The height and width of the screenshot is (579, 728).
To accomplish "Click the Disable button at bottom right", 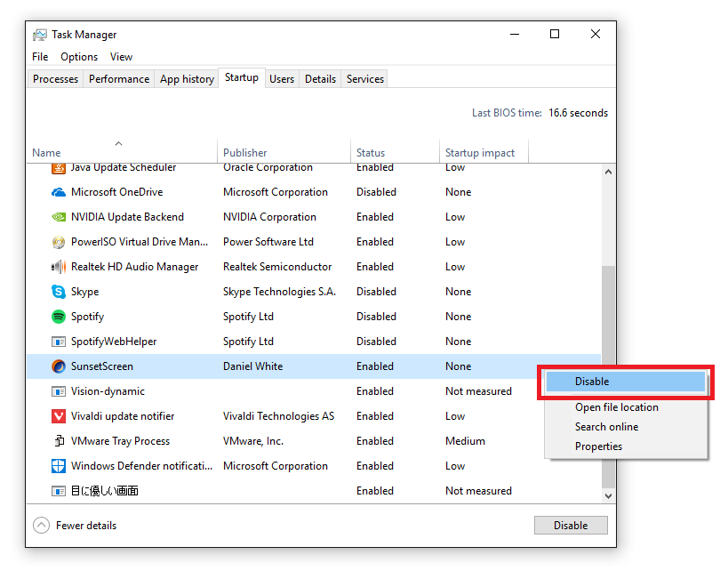I will (x=571, y=526).
